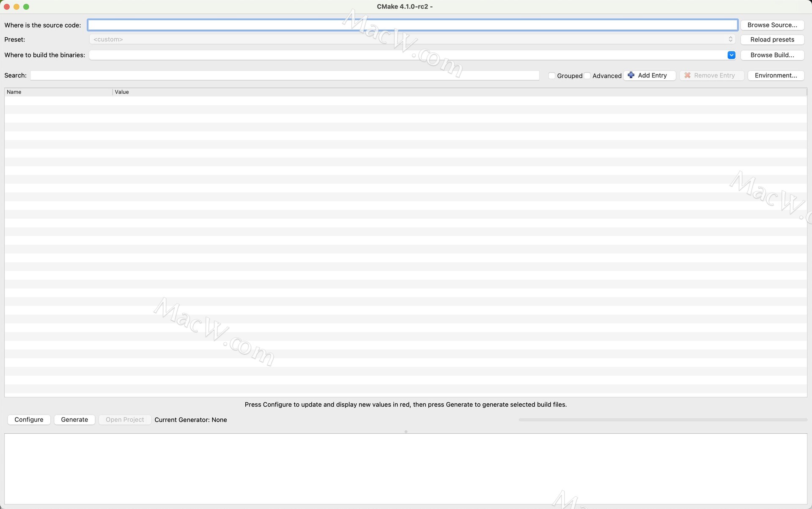Sort by the Name column header
Screen dimensions: 812x509
(58, 92)
